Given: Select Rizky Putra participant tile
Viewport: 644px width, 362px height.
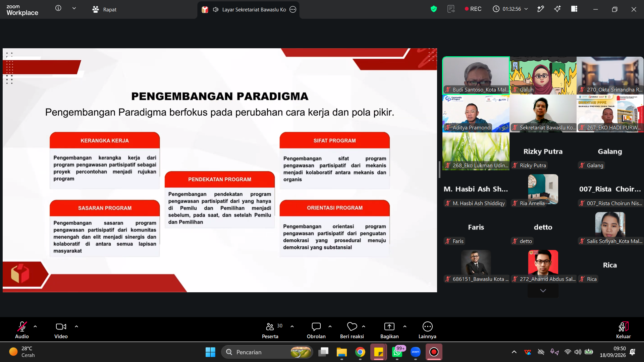Looking at the screenshot, I should pos(543,151).
